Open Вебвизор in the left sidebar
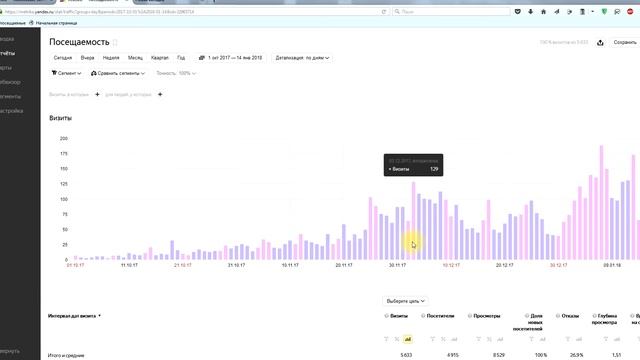 (10, 82)
